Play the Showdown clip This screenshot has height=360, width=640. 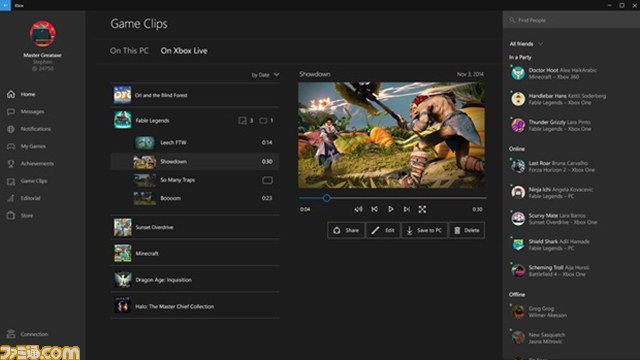[x=391, y=209]
